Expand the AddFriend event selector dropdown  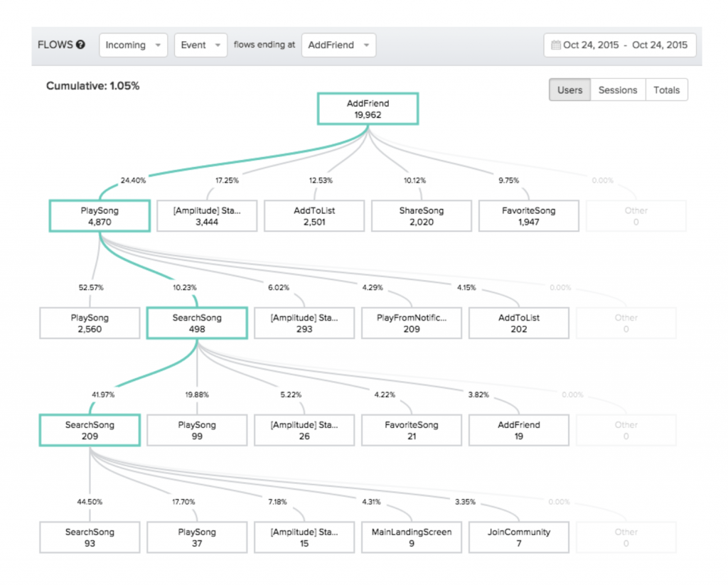click(338, 45)
